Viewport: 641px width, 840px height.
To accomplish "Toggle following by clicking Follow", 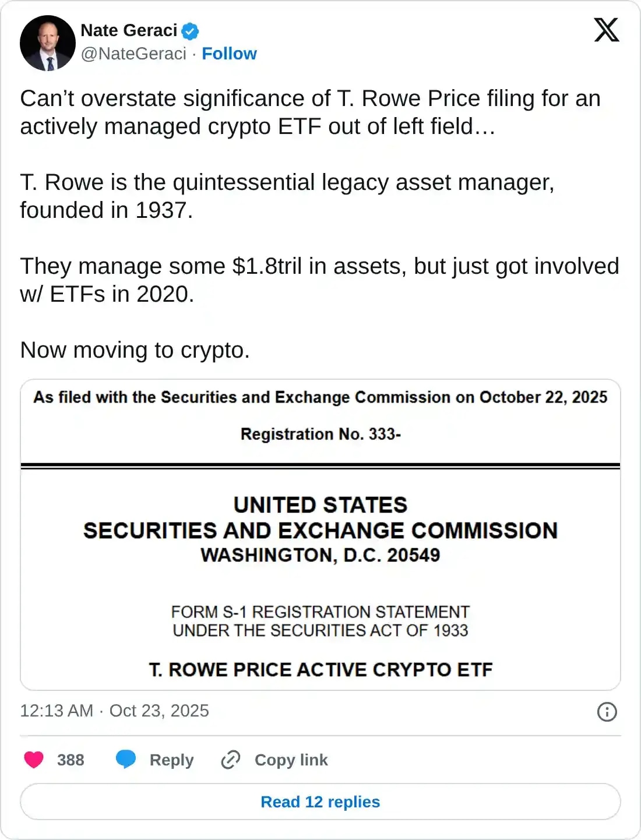I will (229, 54).
